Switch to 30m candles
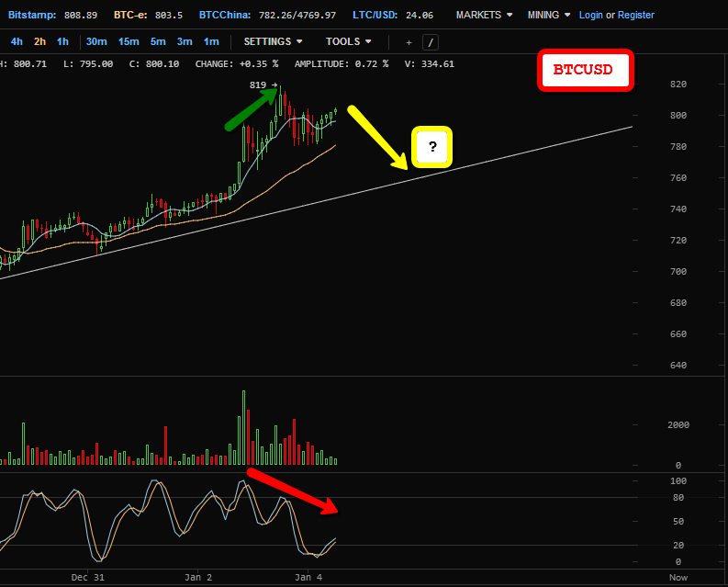The width and height of the screenshot is (728, 587). click(96, 42)
